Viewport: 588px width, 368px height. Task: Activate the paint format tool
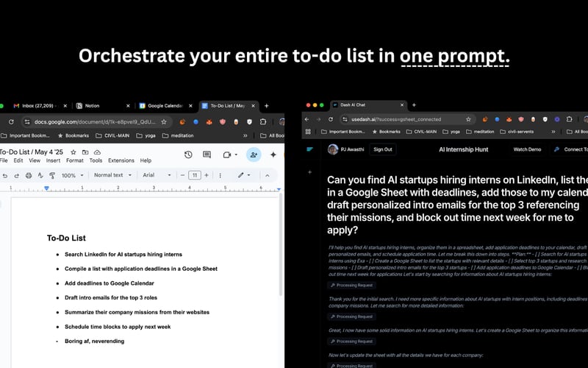(x=52, y=175)
